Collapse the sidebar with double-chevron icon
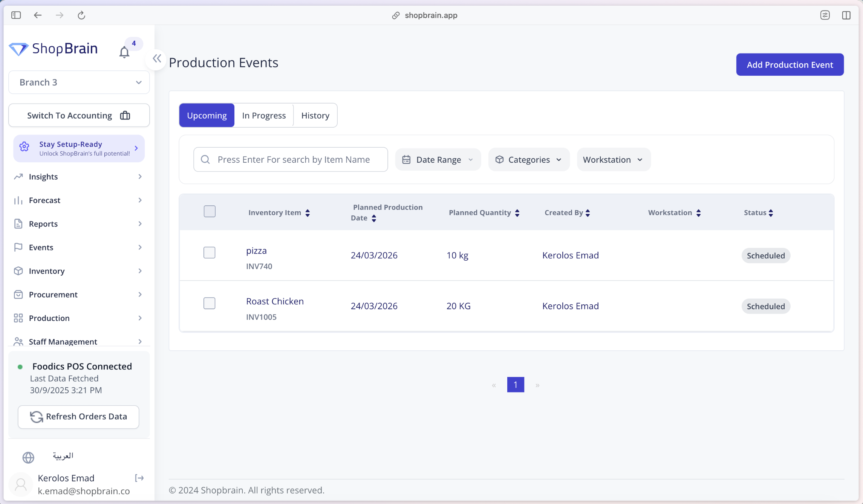The height and width of the screenshot is (504, 863). (157, 59)
